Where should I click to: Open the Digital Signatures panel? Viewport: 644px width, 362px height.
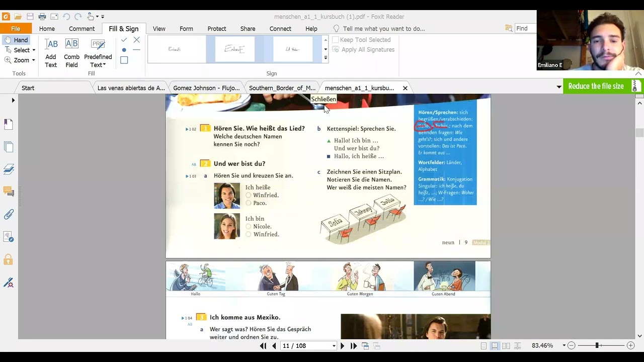(x=9, y=282)
